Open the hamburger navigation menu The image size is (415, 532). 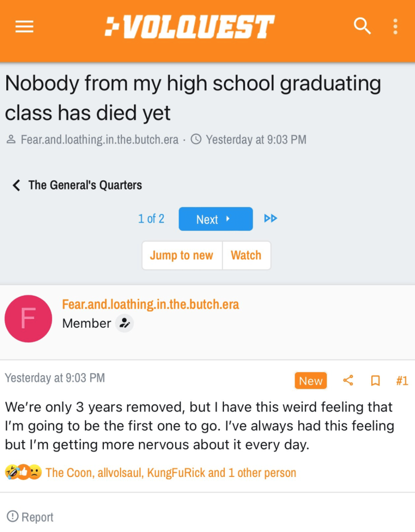(x=24, y=27)
